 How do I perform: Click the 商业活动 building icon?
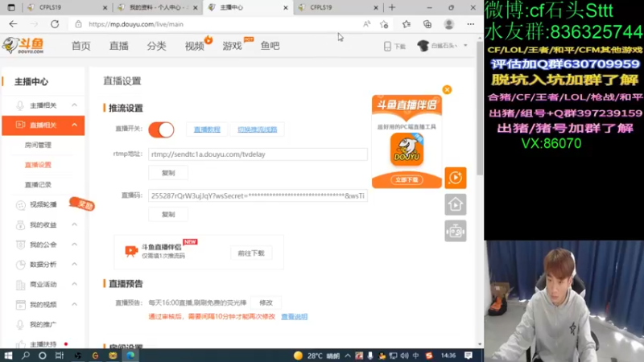click(x=20, y=285)
